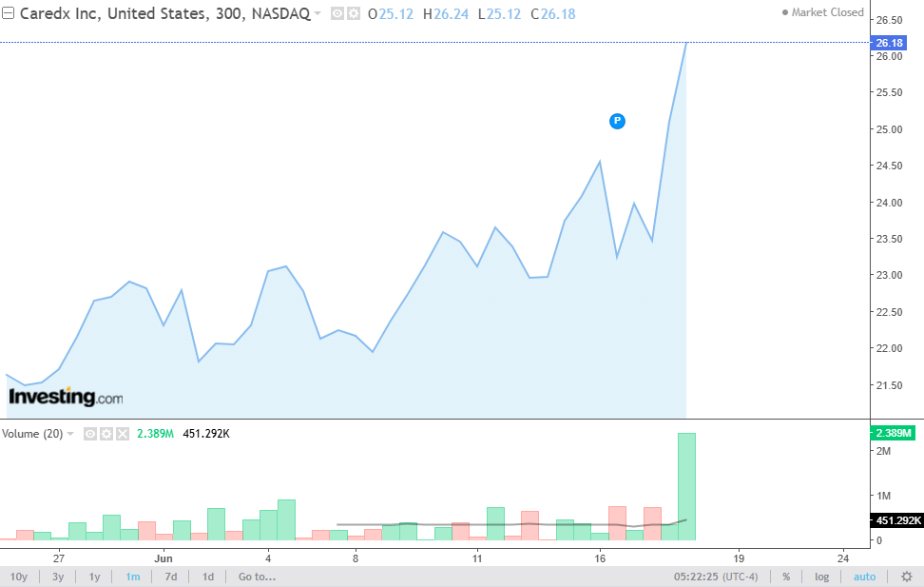The width and height of the screenshot is (924, 587).
Task: Open the Go to... date picker
Action: tap(257, 577)
